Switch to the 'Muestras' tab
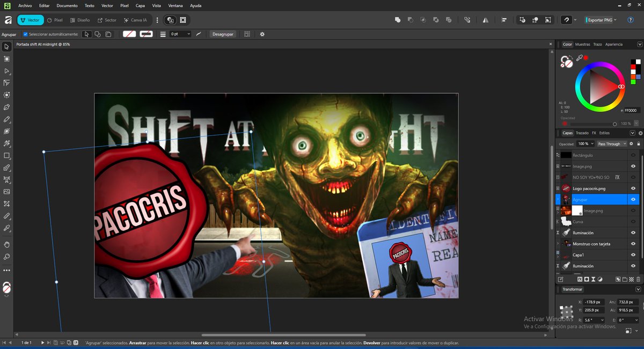The height and width of the screenshot is (349, 644). [x=582, y=45]
